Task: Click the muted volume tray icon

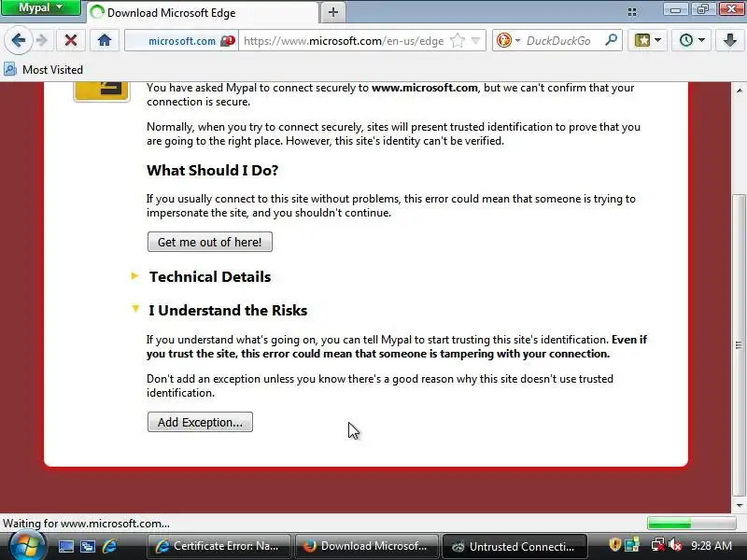Action: pyautogui.click(x=675, y=545)
